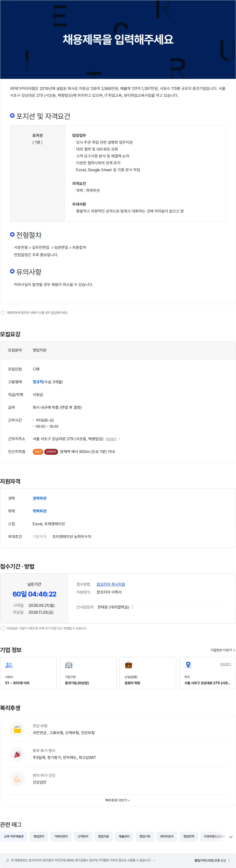Click the 산업(업종) briefcase icon
The height and width of the screenshot is (868, 236).
(x=129, y=665)
